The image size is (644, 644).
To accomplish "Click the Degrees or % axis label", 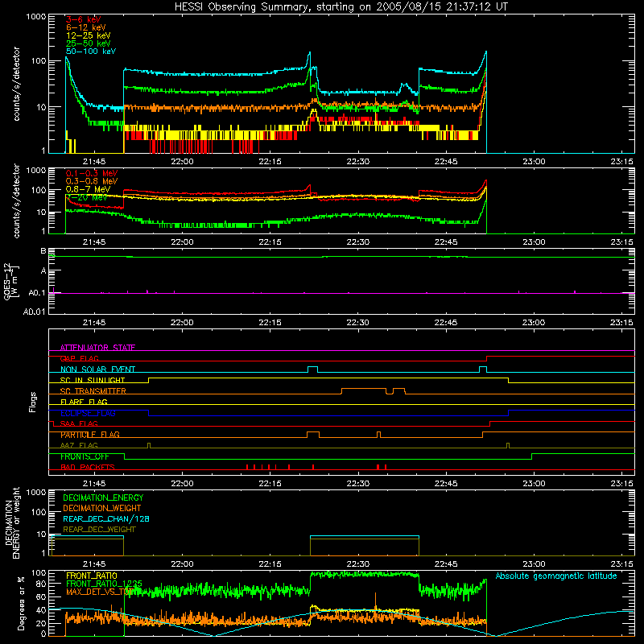I will pyautogui.click(x=21, y=603).
